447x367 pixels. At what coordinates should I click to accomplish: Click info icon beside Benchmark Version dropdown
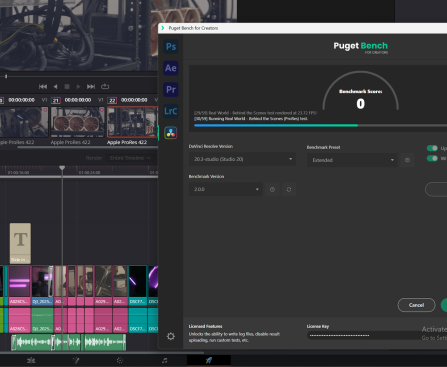(x=272, y=189)
